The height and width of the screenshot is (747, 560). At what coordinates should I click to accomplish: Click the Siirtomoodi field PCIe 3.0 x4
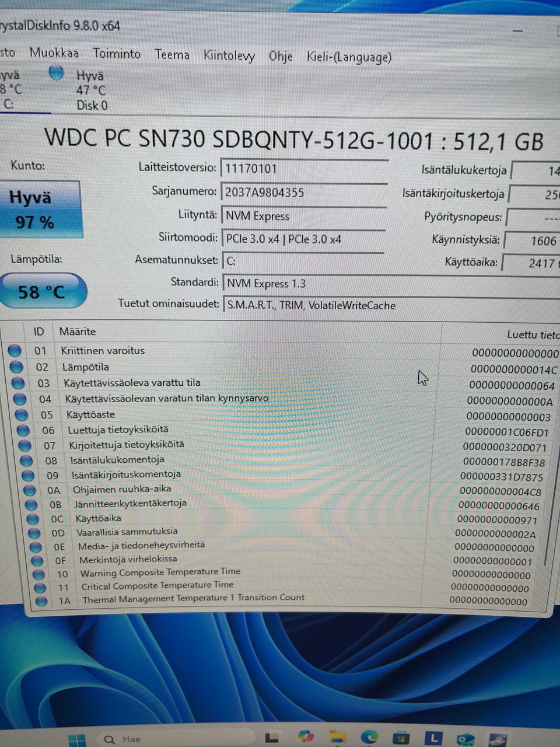(x=303, y=239)
